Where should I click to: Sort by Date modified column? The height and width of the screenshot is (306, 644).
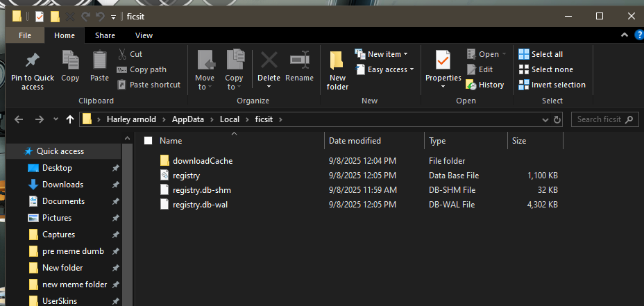coord(355,141)
